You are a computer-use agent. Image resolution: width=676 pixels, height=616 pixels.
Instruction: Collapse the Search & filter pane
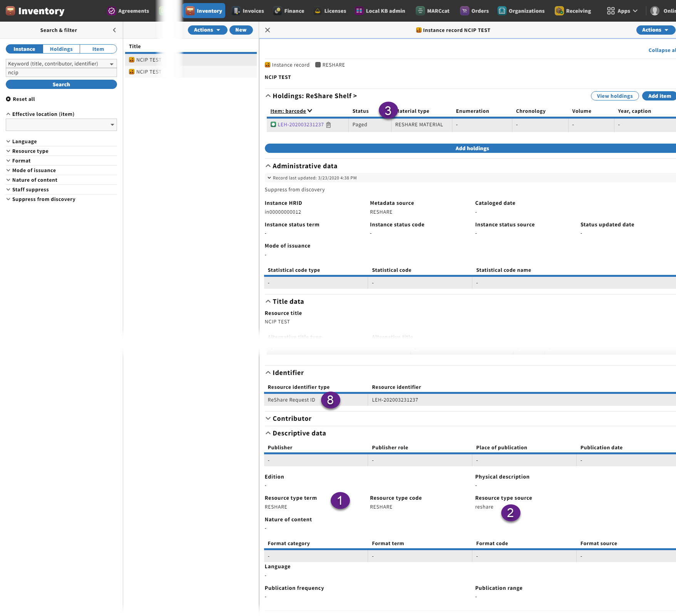click(114, 30)
